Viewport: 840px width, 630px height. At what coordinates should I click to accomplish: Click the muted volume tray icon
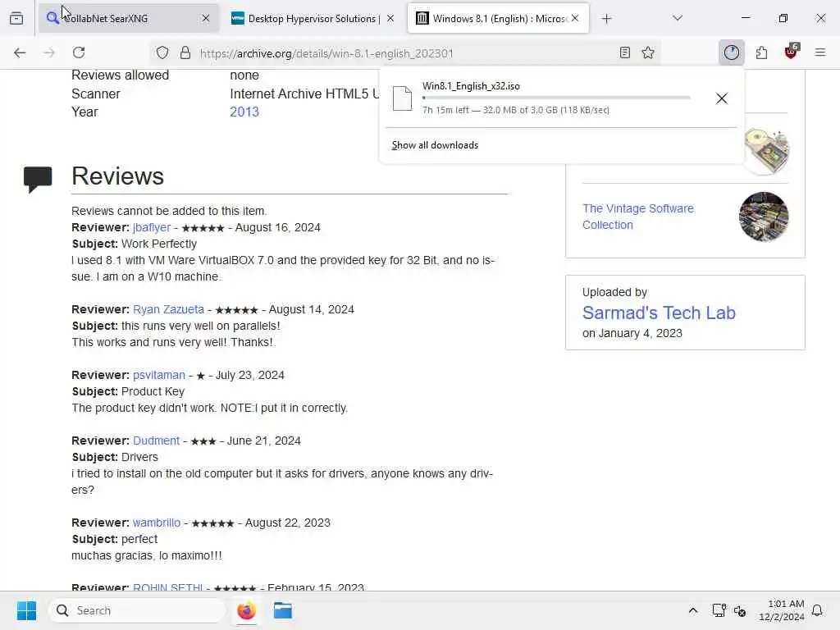(740, 610)
